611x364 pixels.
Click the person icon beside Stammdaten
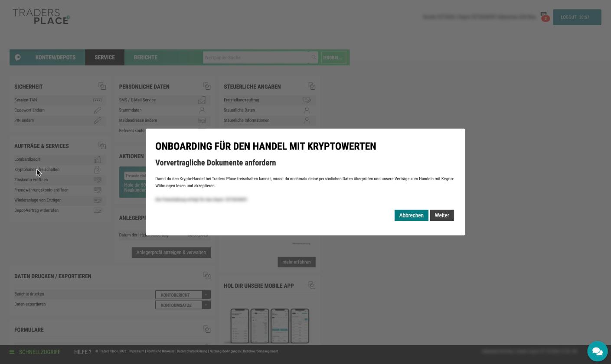[202, 110]
